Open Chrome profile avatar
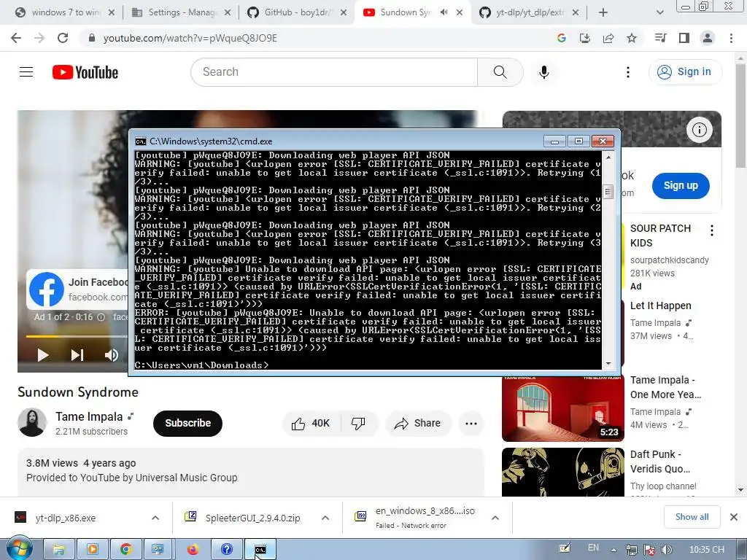Screen dimensions: 747x560 [708, 38]
